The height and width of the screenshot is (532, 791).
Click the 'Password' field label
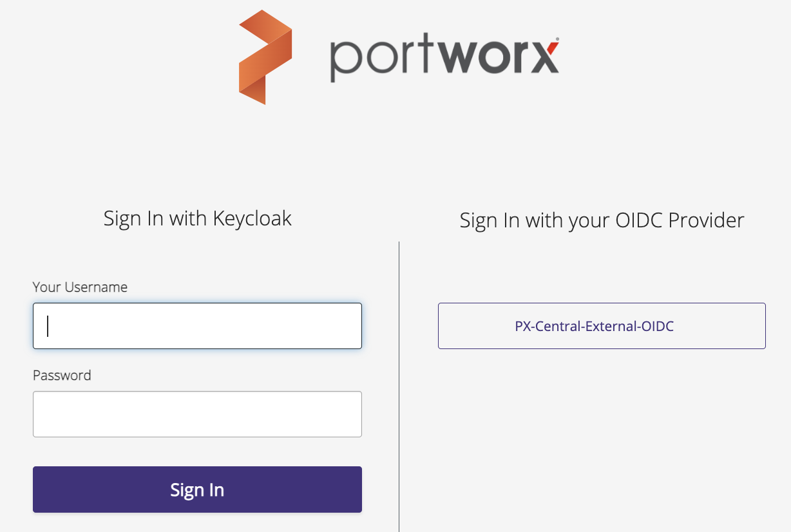tap(62, 375)
